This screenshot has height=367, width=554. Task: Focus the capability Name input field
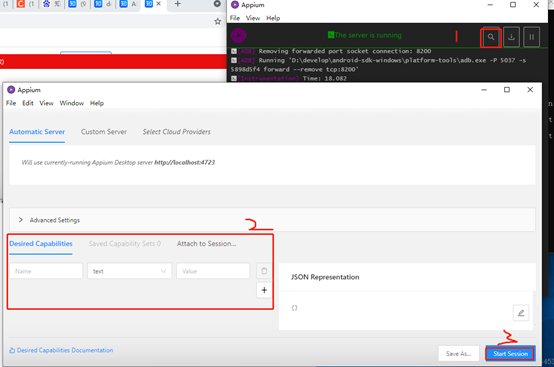[46, 271]
